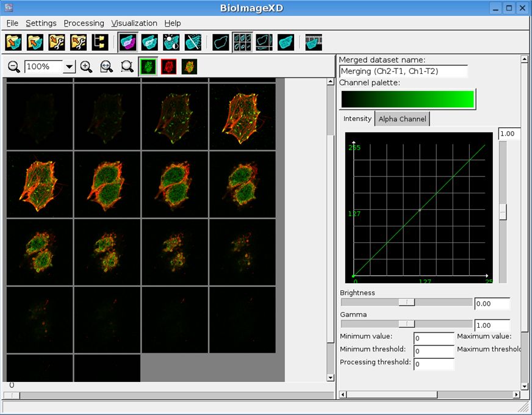Image resolution: width=532 pixels, height=415 pixels.
Task: Switch to the gallery grid view mode
Action: [242, 42]
